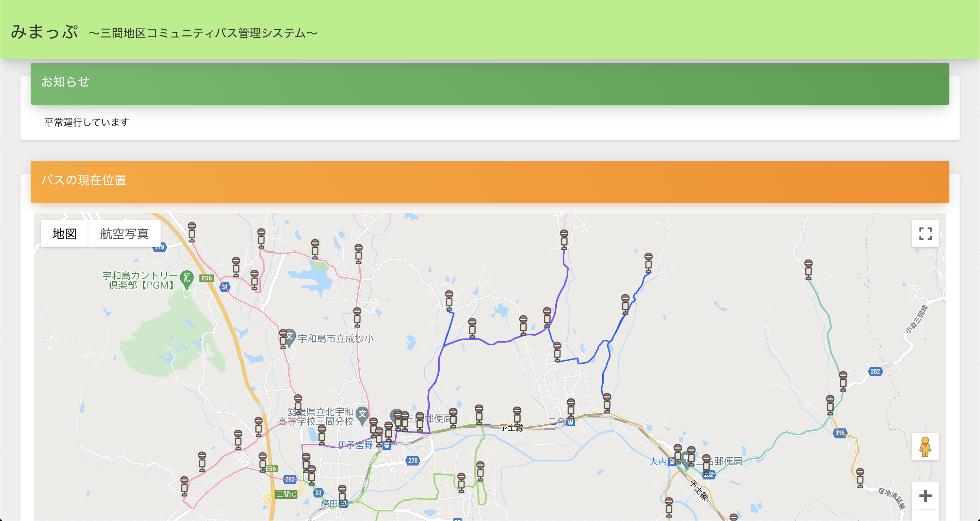
Task: Click the 大内 station icon
Action: point(672,462)
